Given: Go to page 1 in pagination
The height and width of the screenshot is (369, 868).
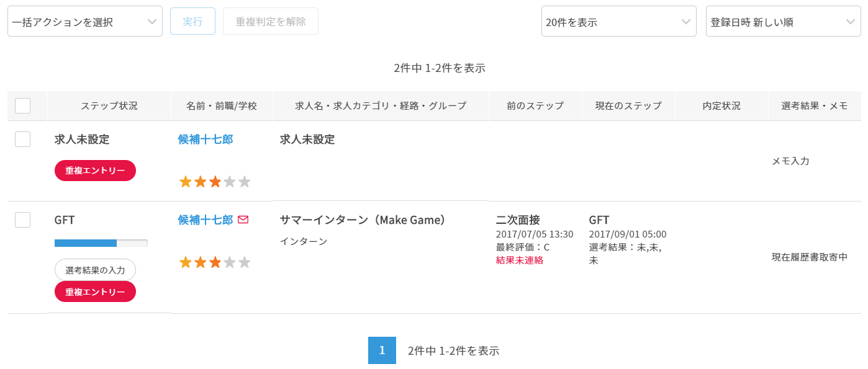Looking at the screenshot, I should [x=382, y=350].
